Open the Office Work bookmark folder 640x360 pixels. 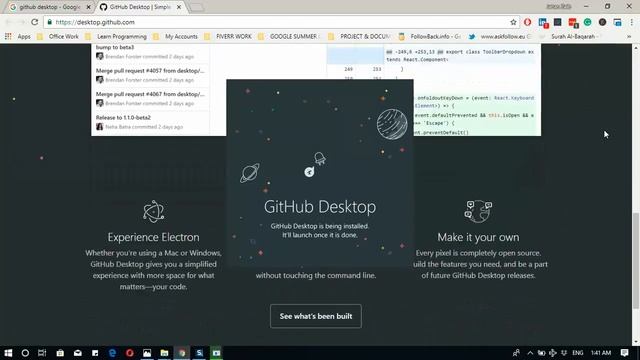[x=58, y=36]
